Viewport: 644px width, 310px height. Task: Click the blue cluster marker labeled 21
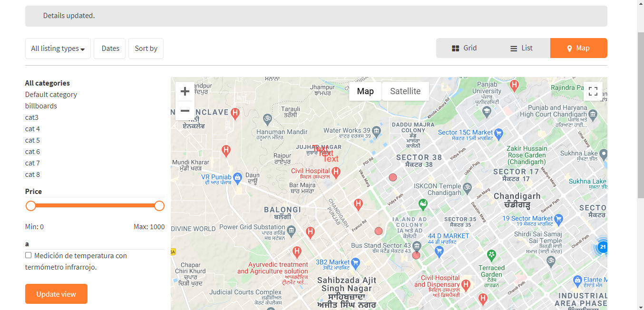603,247
